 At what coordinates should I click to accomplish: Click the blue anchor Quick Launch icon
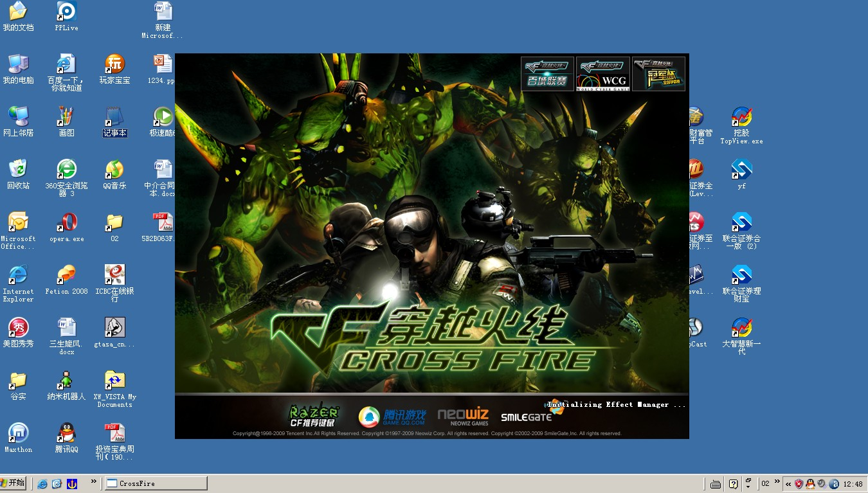pyautogui.click(x=71, y=483)
